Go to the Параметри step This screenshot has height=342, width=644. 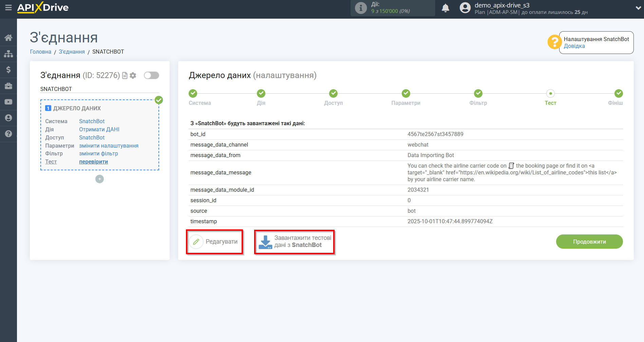pos(406,94)
